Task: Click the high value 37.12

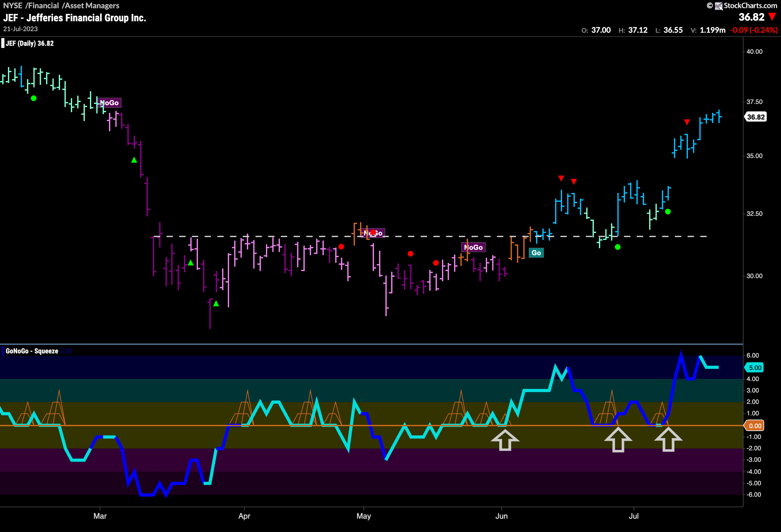Action: tap(638, 30)
